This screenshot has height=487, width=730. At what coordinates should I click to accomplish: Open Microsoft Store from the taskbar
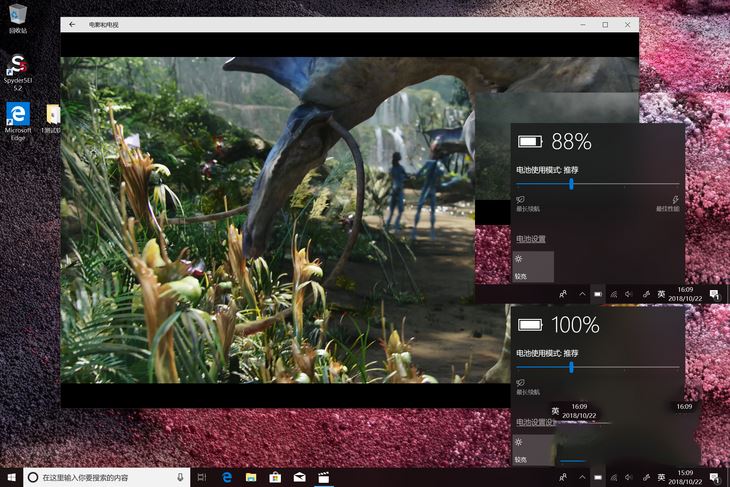click(x=275, y=477)
